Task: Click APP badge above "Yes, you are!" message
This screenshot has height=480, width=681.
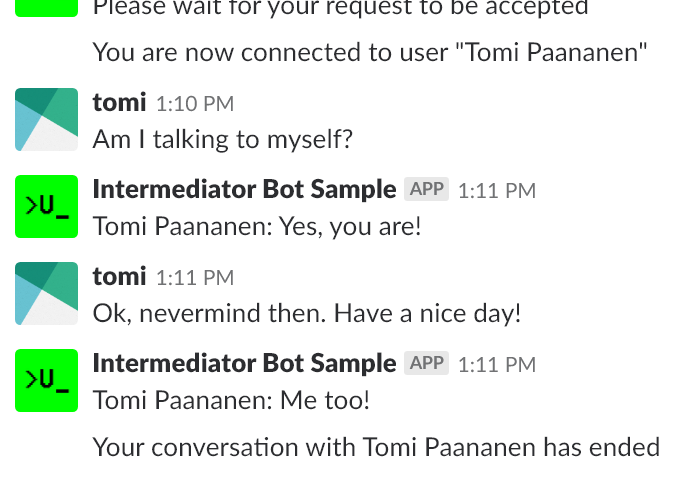Action: tap(427, 189)
